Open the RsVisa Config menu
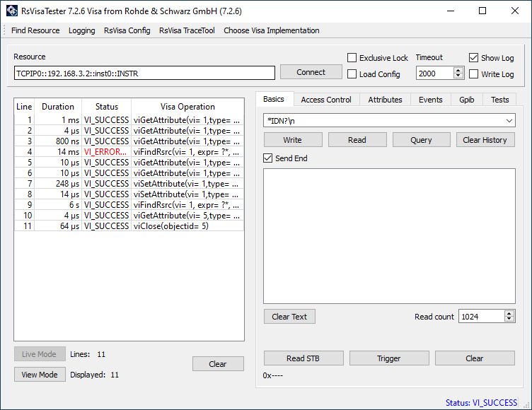Screen dimensions: 532x410 click(x=127, y=30)
